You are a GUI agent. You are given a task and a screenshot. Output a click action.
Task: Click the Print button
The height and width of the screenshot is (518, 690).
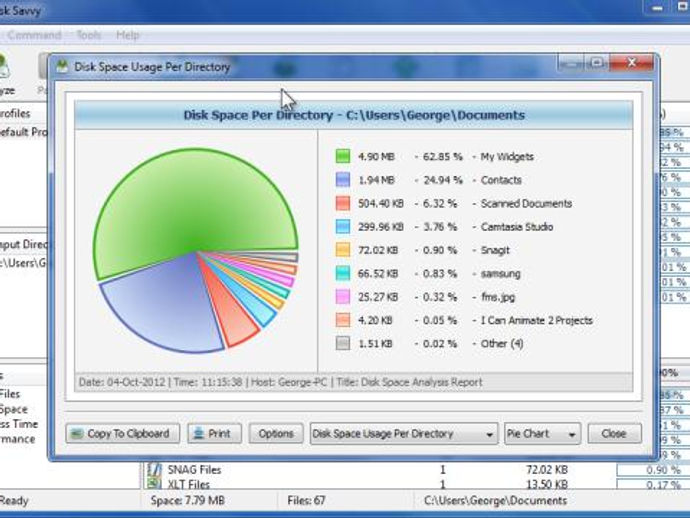(x=215, y=434)
